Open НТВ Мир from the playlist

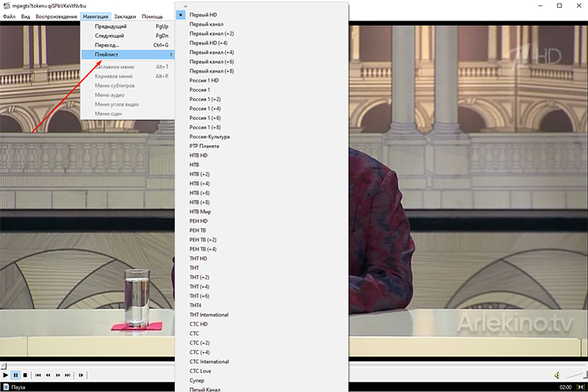261,212
